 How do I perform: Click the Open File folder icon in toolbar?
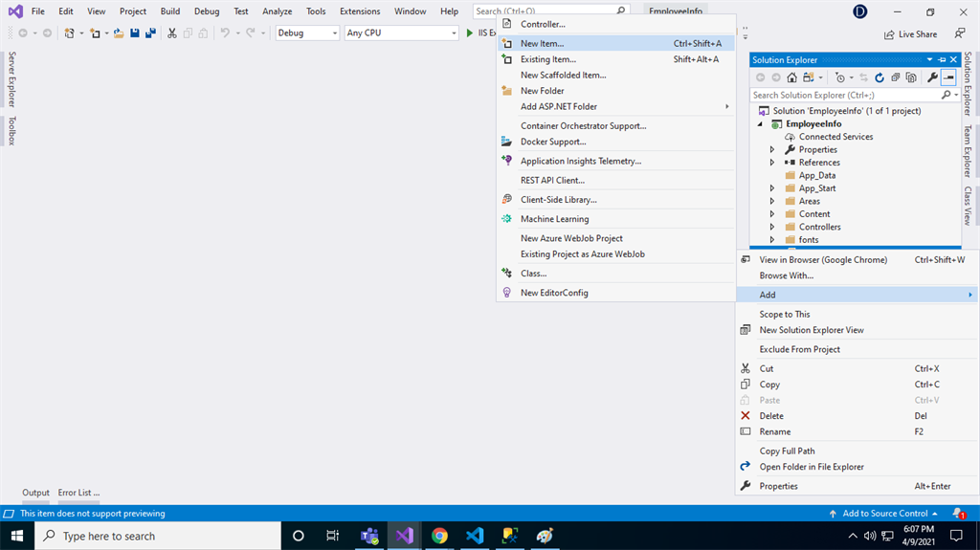coord(119,33)
